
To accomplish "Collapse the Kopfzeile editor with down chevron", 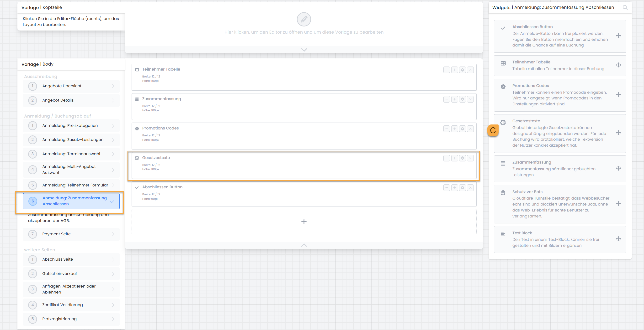I will click(x=304, y=50).
